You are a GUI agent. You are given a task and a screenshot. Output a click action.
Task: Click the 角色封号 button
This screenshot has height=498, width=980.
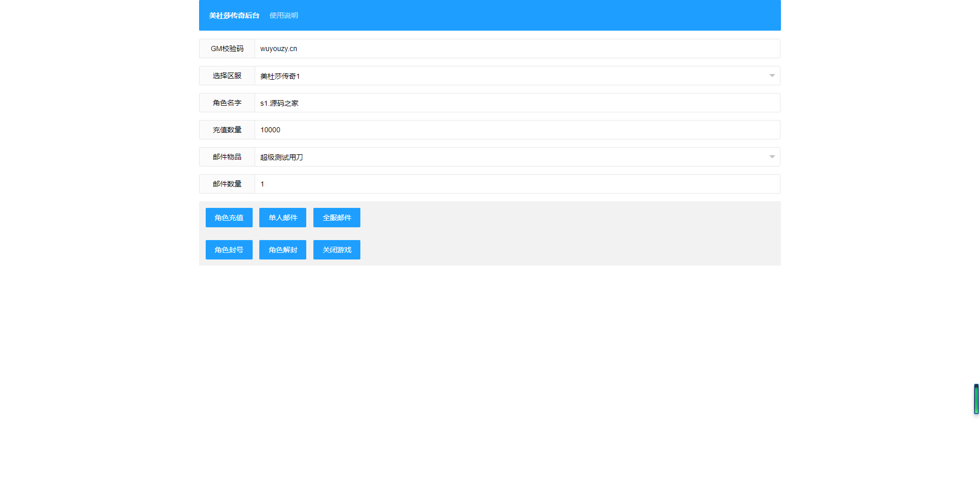point(229,250)
